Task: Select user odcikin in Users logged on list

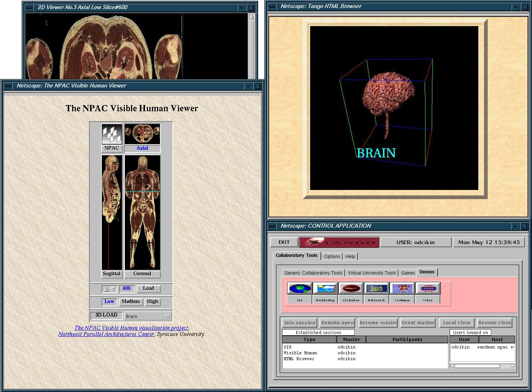Action: click(482, 347)
